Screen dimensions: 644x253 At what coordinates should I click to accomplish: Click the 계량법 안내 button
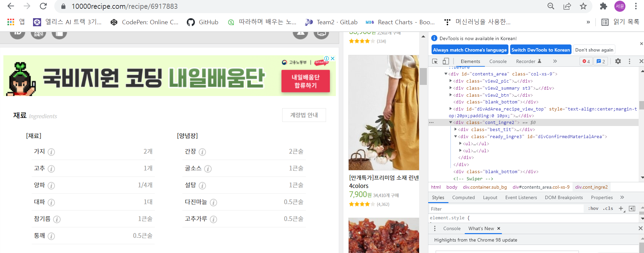click(304, 115)
